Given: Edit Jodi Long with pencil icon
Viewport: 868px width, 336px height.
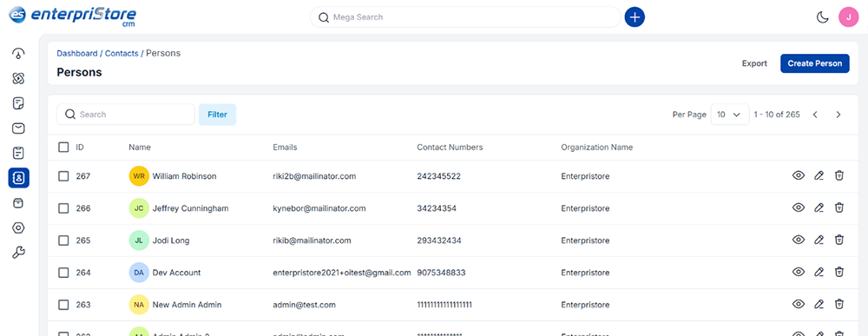Looking at the screenshot, I should coord(819,240).
